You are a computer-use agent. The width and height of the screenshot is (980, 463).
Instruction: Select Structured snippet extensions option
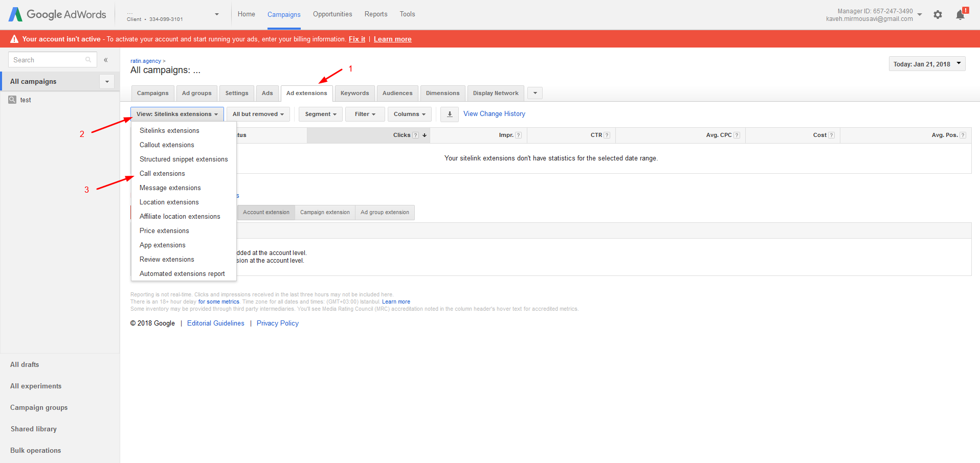point(184,159)
